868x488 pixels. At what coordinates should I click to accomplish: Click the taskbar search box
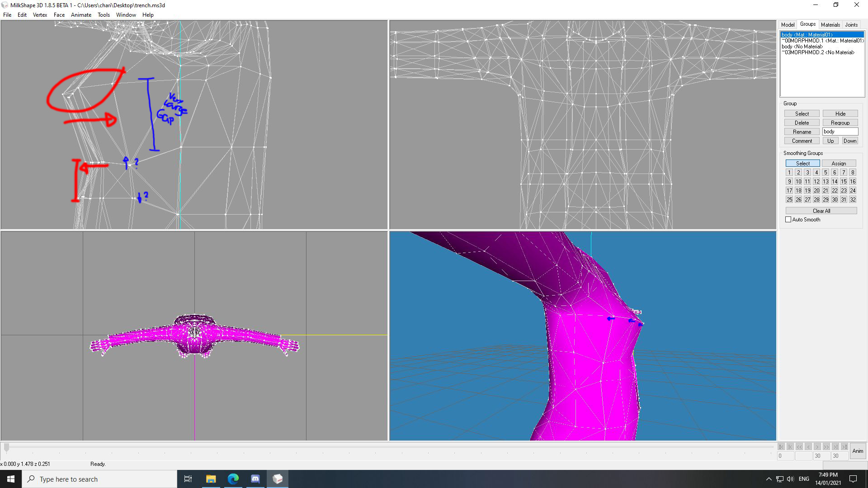(x=99, y=479)
